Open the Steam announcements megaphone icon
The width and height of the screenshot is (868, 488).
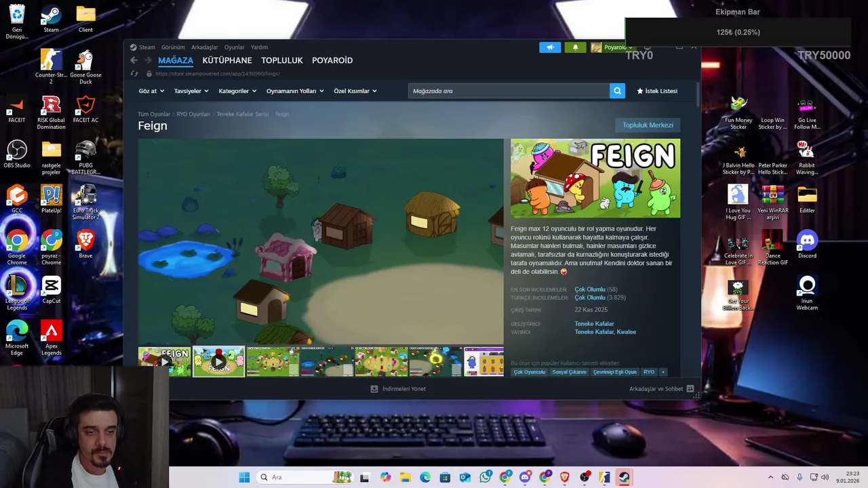[550, 47]
